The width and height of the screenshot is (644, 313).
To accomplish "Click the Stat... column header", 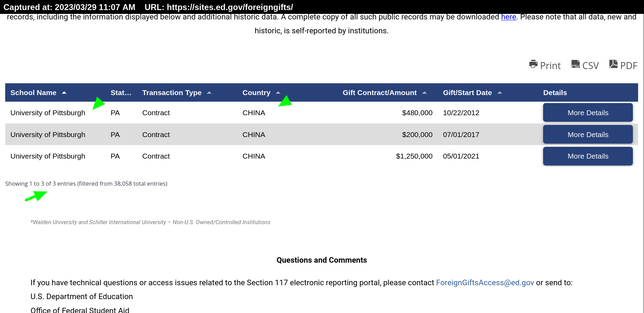I will pyautogui.click(x=121, y=93).
